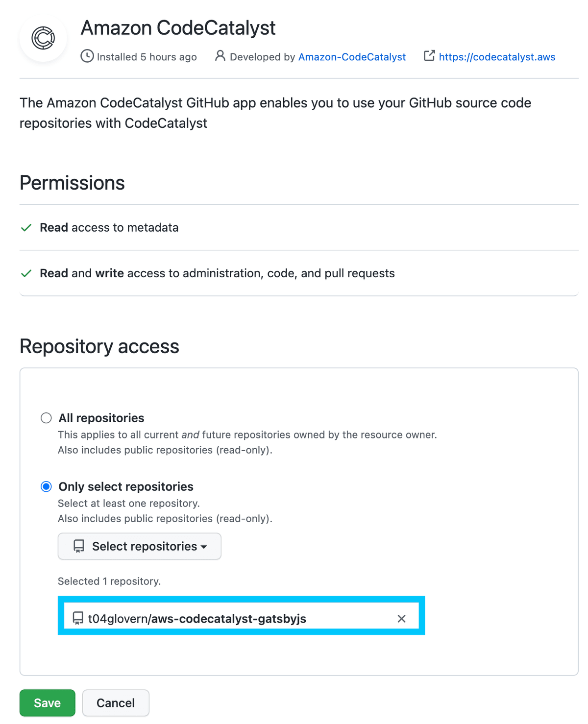Visit the codecatalyst.aws website link
Screen dimensions: 588x724
point(497,56)
